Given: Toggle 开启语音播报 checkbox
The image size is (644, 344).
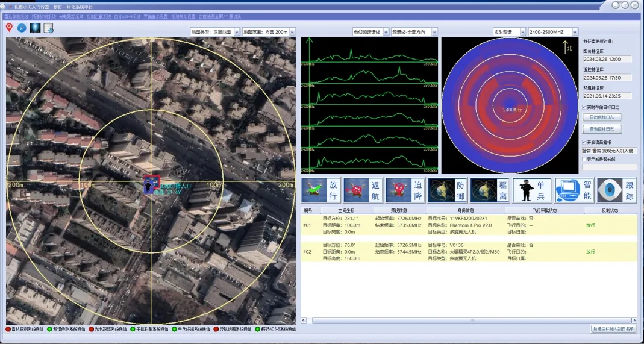Looking at the screenshot, I should tap(585, 142).
